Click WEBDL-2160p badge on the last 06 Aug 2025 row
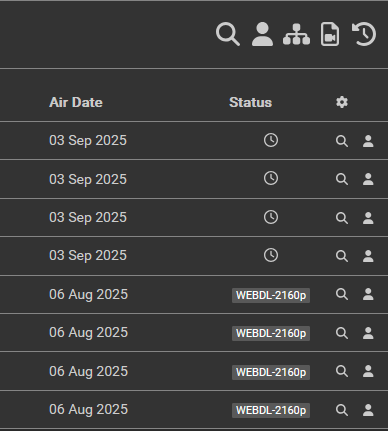The height and width of the screenshot is (431, 388). pos(271,410)
